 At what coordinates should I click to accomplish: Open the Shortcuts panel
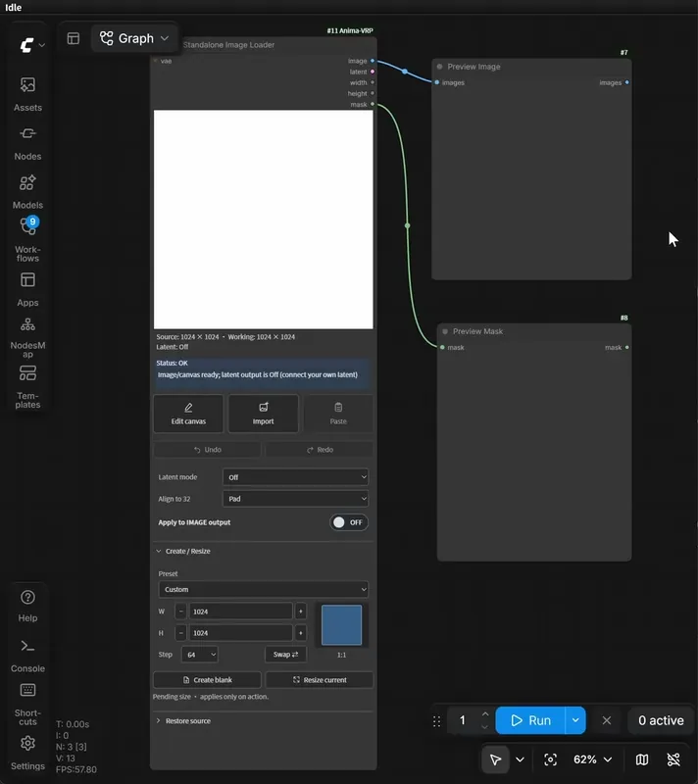pyautogui.click(x=27, y=704)
